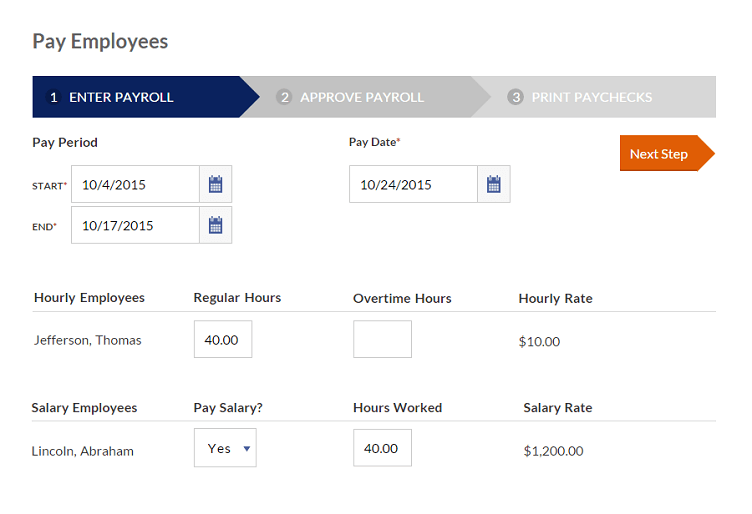Click the Lincoln, Abraham employee name

[x=82, y=451]
